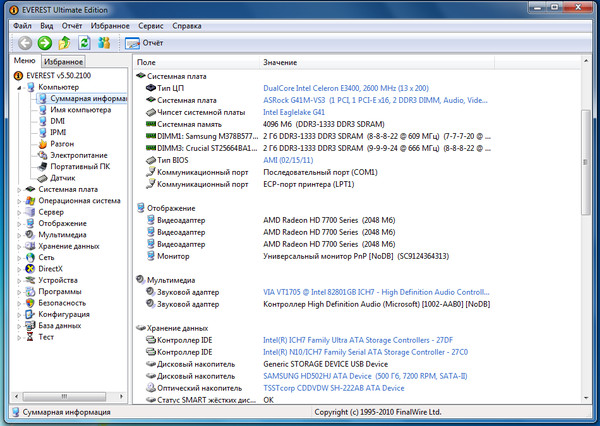Click the Монитор row icon

[151, 256]
